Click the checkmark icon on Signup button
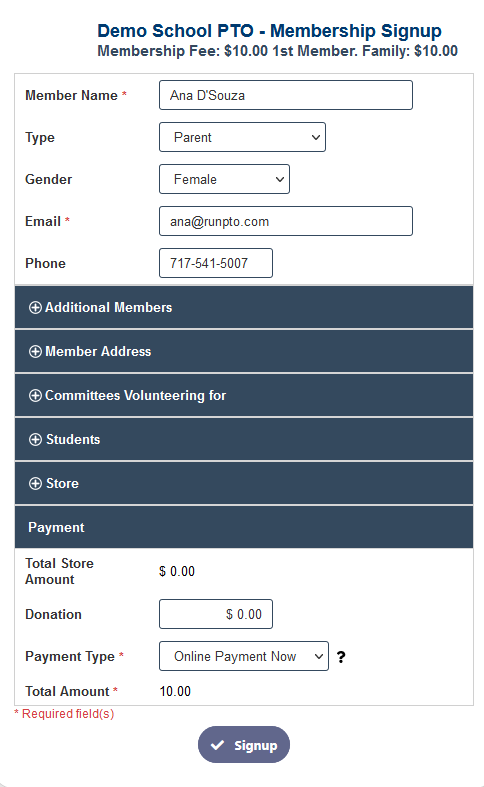Viewport: 484px width, 787px height. [217, 745]
